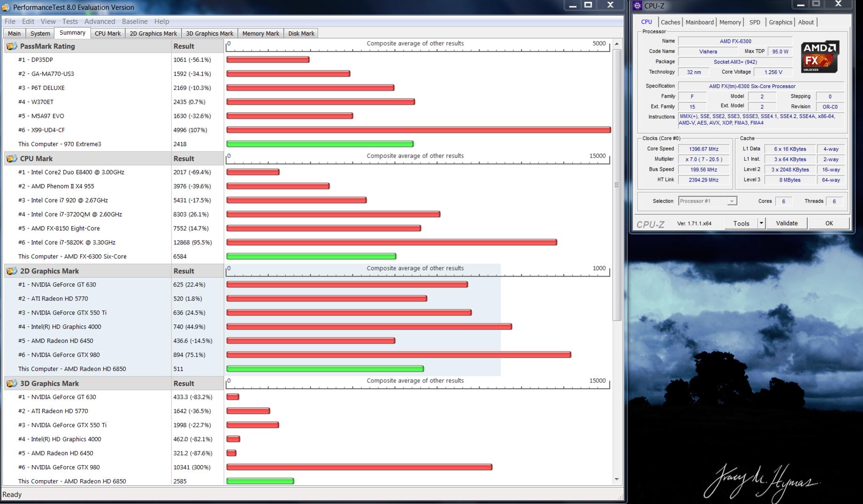The height and width of the screenshot is (504, 863).
Task: Open the Advanced menu
Action: [x=99, y=21]
